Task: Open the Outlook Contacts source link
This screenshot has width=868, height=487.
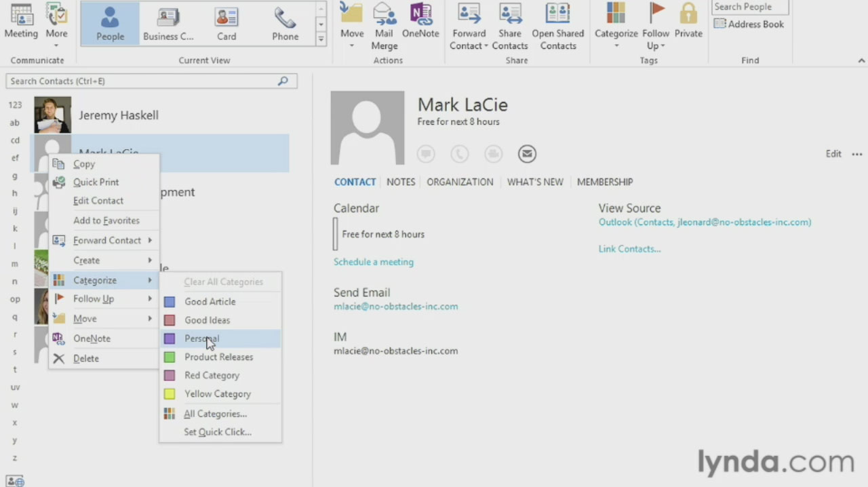Action: pos(705,222)
